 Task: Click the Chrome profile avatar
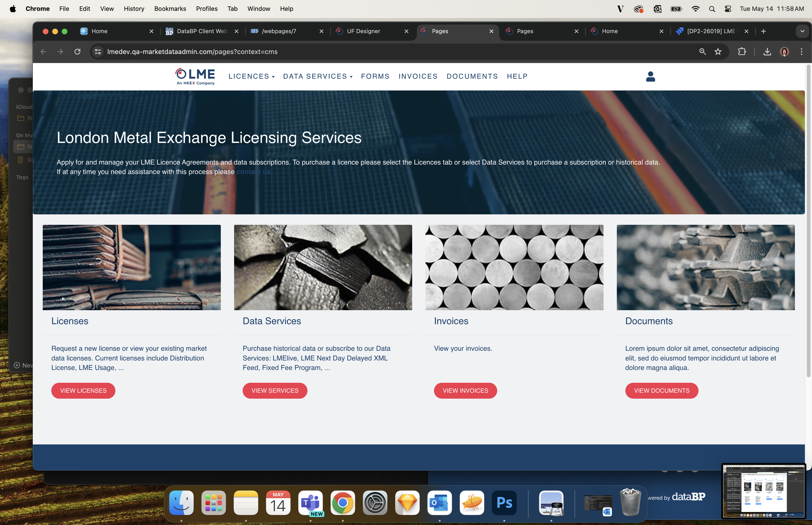[x=784, y=52]
